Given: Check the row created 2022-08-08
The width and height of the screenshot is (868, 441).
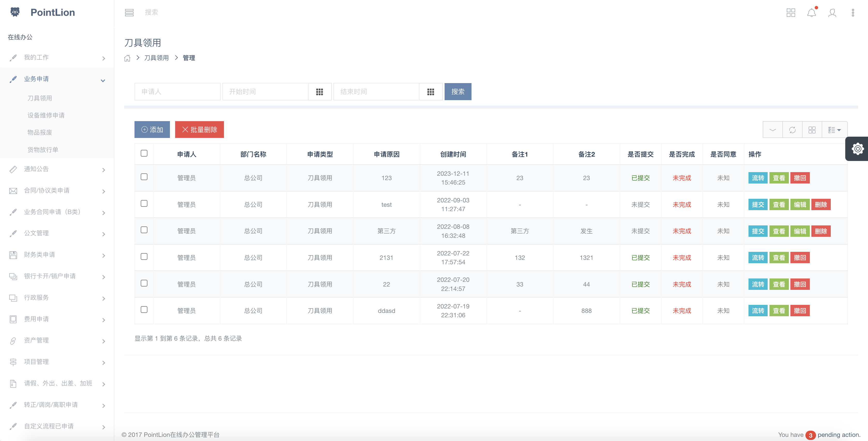Looking at the screenshot, I should pos(144,230).
